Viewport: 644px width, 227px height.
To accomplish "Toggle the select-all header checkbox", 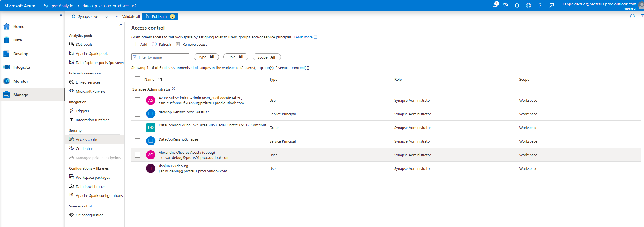I will coord(138,79).
